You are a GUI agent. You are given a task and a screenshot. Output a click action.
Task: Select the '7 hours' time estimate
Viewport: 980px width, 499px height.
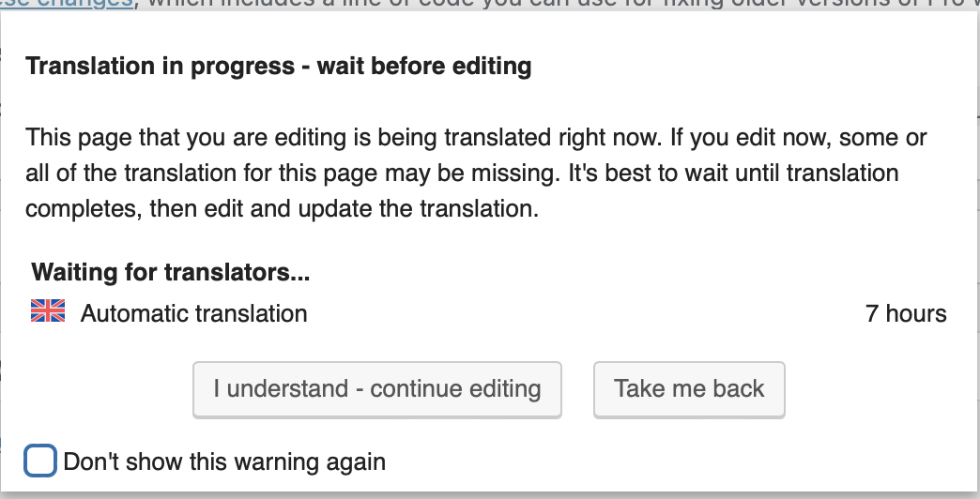tap(906, 313)
